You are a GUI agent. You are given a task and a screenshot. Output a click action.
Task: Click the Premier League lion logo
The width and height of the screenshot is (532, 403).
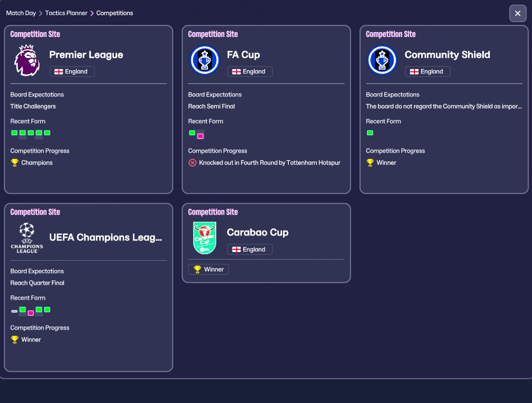27,60
